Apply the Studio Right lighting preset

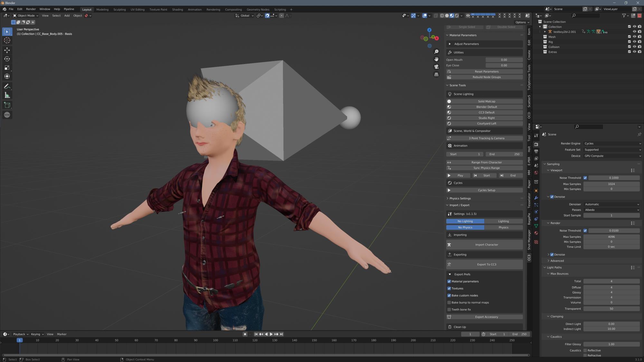tap(484, 118)
